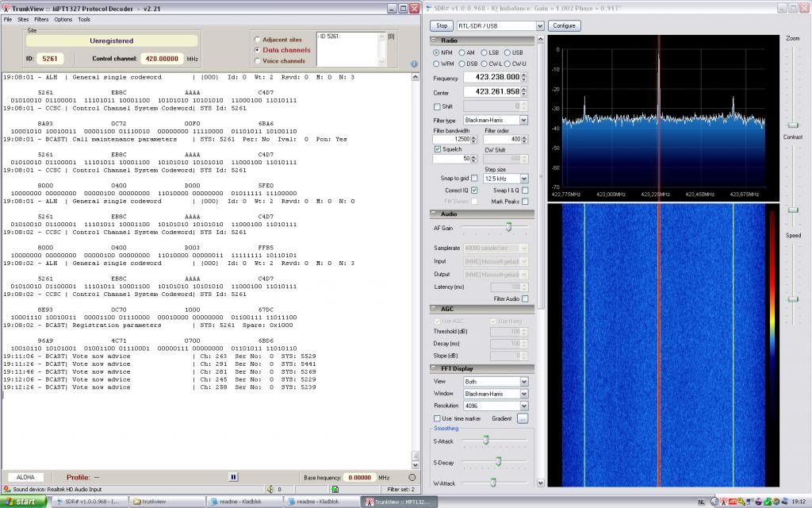The image size is (812, 508).
Task: Select USB demodulation mode
Action: [507, 52]
